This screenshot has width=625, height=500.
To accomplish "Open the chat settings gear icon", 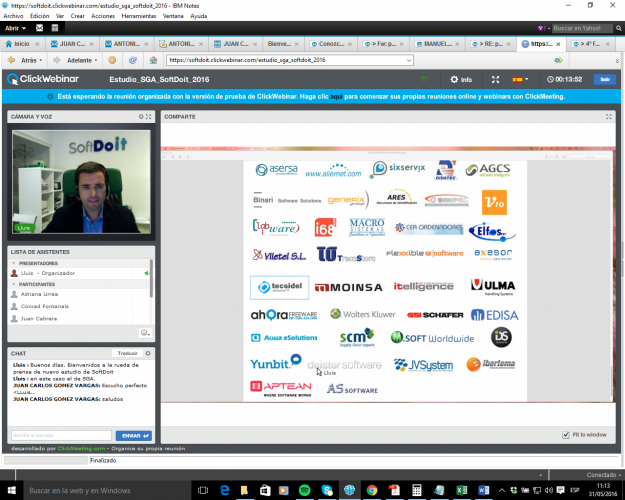I will pyautogui.click(x=148, y=353).
